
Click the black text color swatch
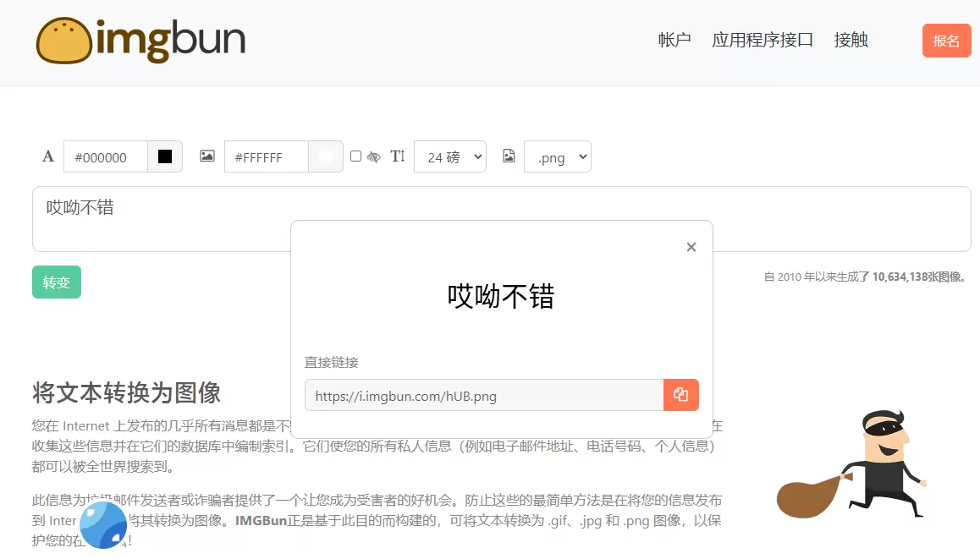point(165,156)
